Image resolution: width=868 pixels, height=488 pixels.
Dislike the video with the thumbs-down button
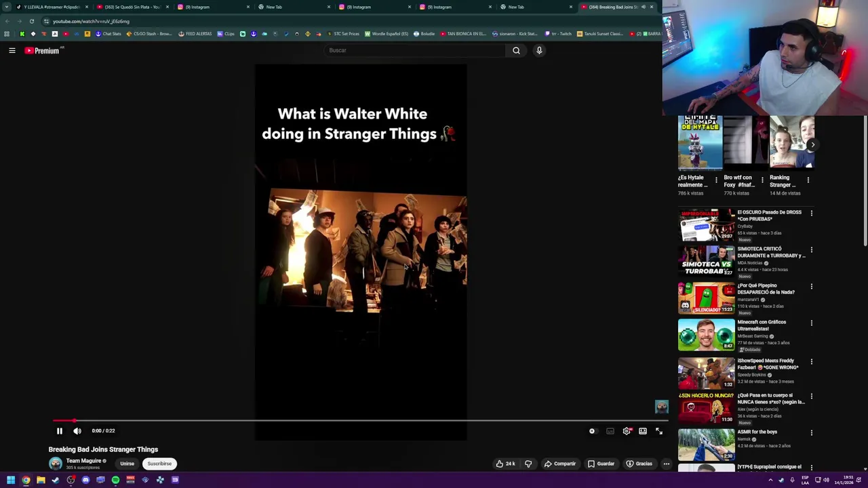tap(528, 464)
